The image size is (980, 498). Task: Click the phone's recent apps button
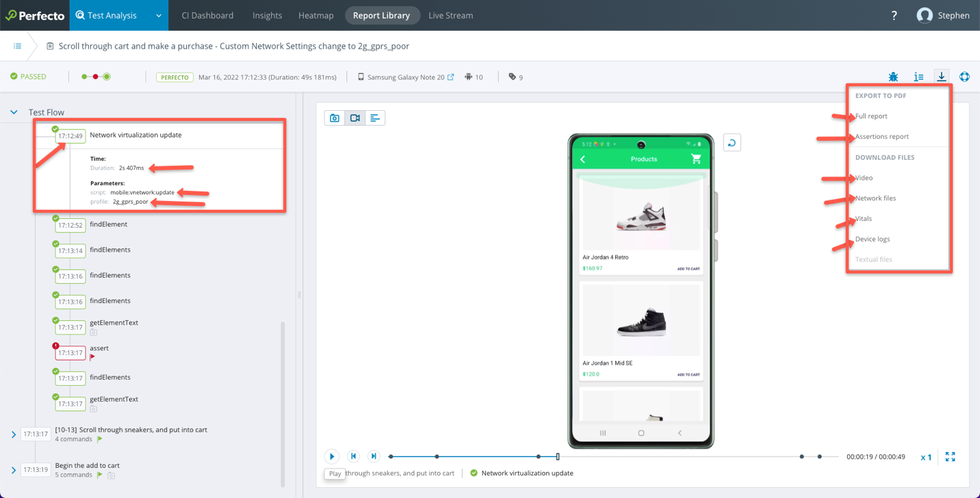coord(603,433)
